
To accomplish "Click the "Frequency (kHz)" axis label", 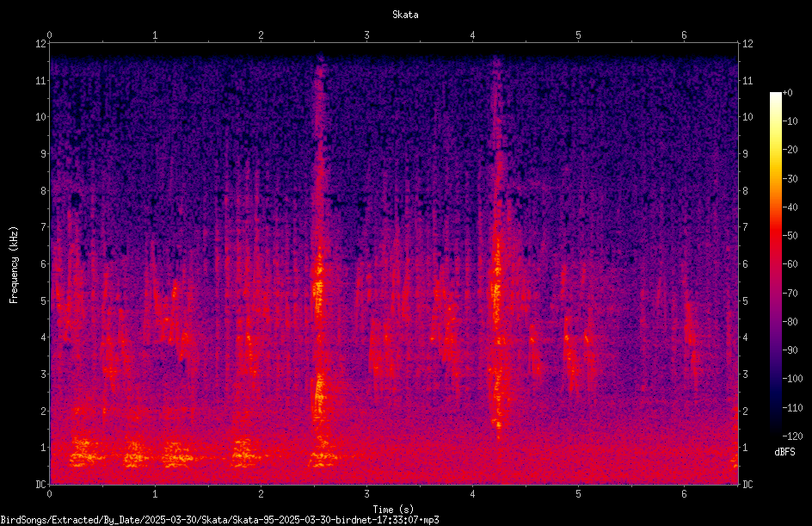I will click(14, 265).
